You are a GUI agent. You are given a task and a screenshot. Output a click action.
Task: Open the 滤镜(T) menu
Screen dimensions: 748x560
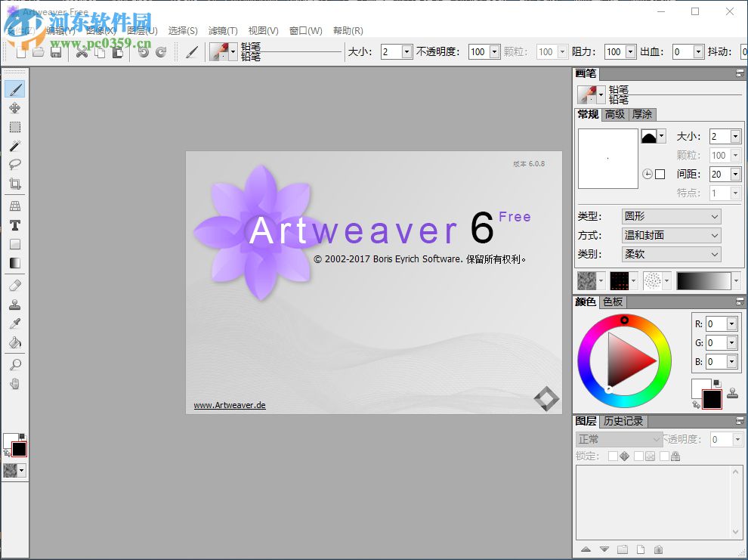tap(221, 30)
